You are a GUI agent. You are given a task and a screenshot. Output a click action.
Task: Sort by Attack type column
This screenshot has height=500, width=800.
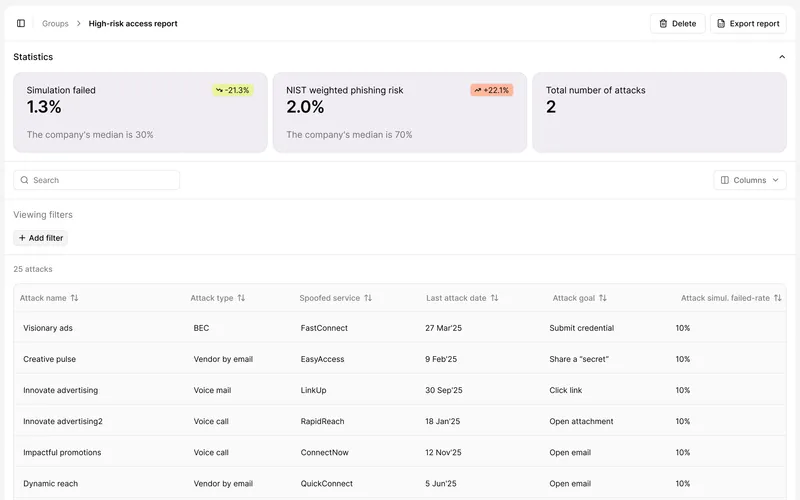click(x=218, y=298)
